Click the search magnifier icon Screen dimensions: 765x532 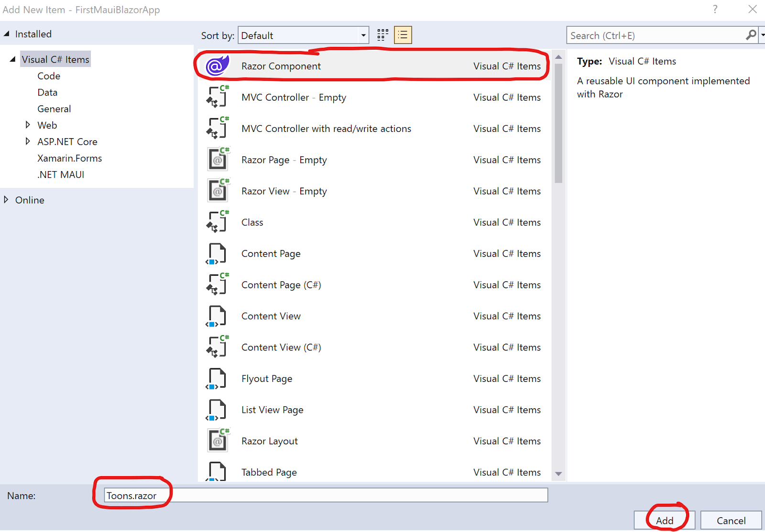click(x=751, y=35)
